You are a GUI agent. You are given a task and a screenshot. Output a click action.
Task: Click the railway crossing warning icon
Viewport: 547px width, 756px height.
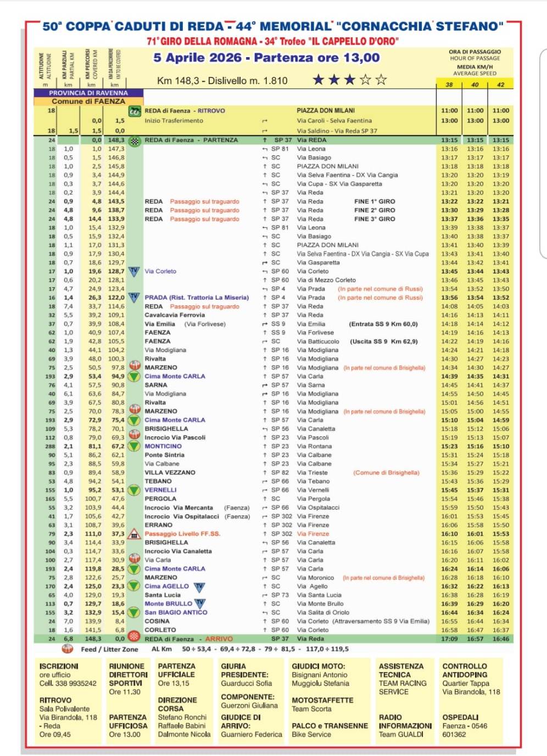click(134, 534)
